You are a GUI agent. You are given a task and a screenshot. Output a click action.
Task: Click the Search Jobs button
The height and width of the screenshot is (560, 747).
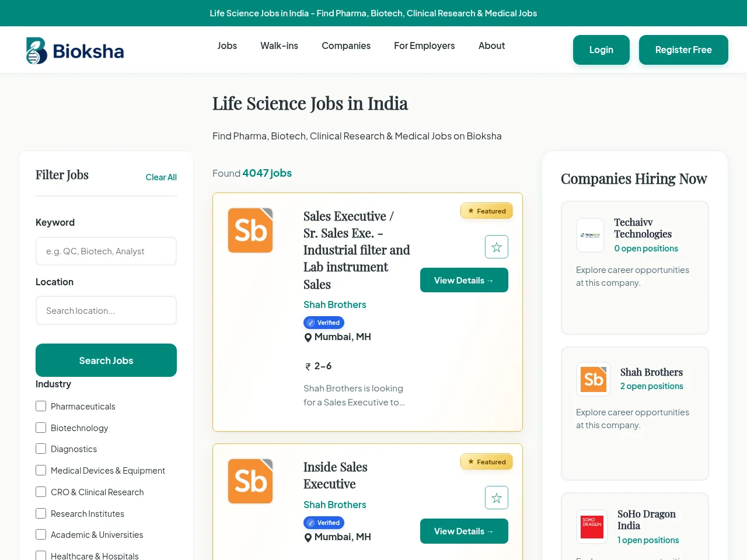pos(106,360)
